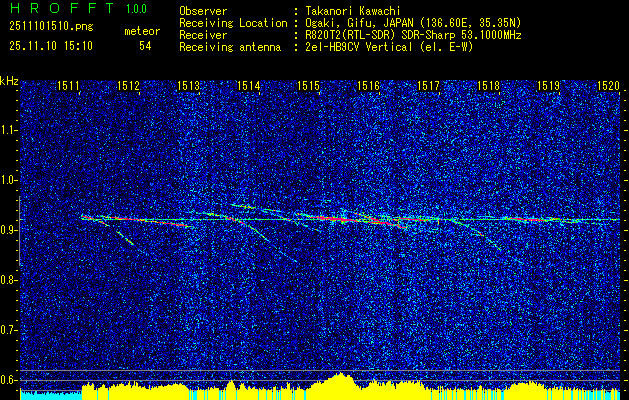
Task: Click time marker 1518
Action: pyautogui.click(x=488, y=85)
